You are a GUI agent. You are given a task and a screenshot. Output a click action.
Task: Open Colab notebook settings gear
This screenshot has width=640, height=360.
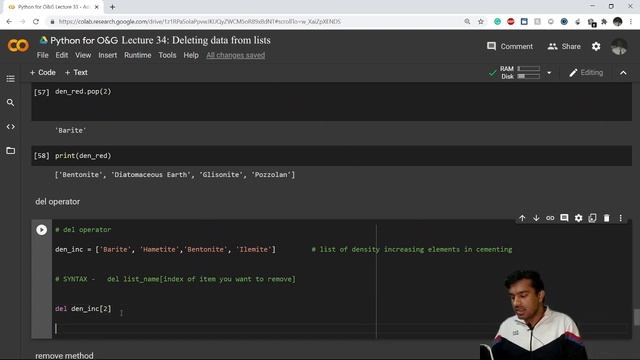[x=596, y=47]
